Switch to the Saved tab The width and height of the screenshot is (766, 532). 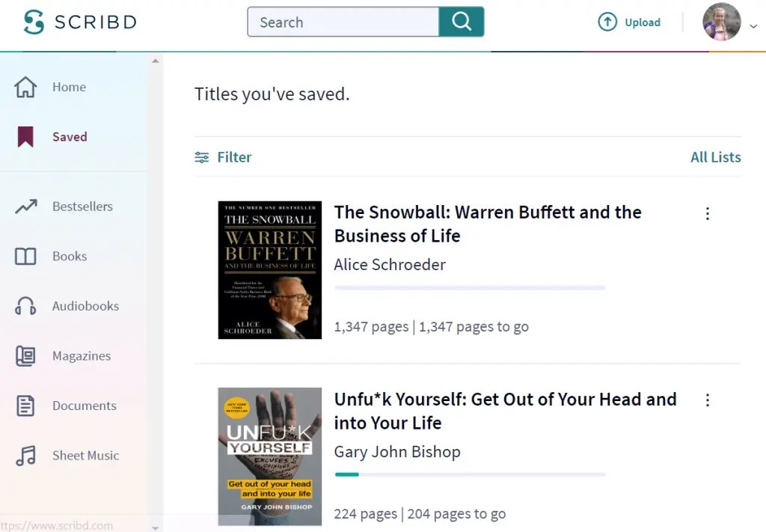[70, 136]
